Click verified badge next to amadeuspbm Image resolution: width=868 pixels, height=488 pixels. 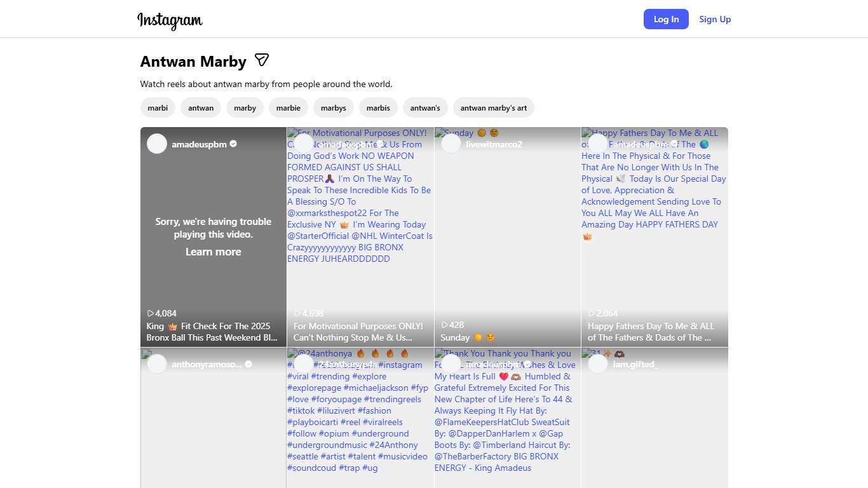[233, 144]
